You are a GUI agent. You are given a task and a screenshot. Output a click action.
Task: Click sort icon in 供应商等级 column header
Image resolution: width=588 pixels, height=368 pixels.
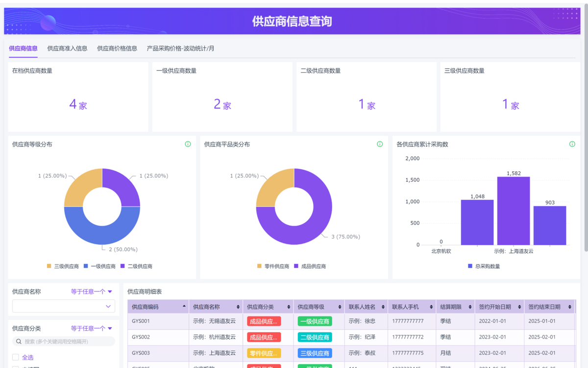click(x=340, y=307)
